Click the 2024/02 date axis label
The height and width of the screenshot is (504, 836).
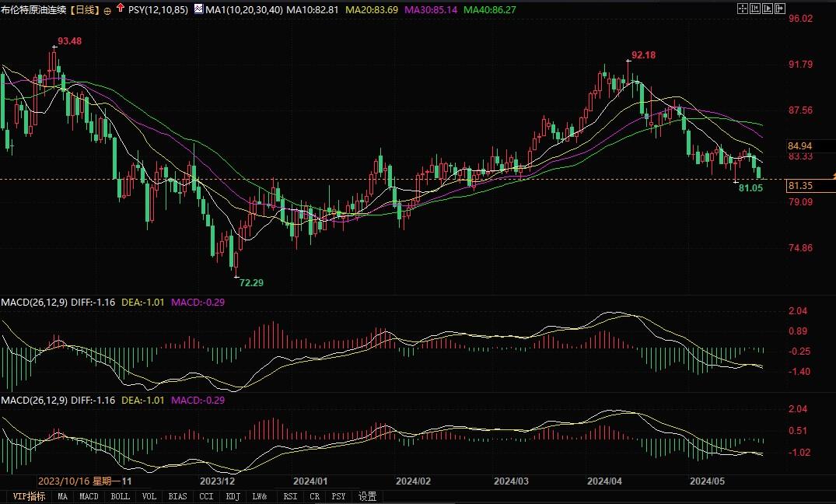[413, 481]
